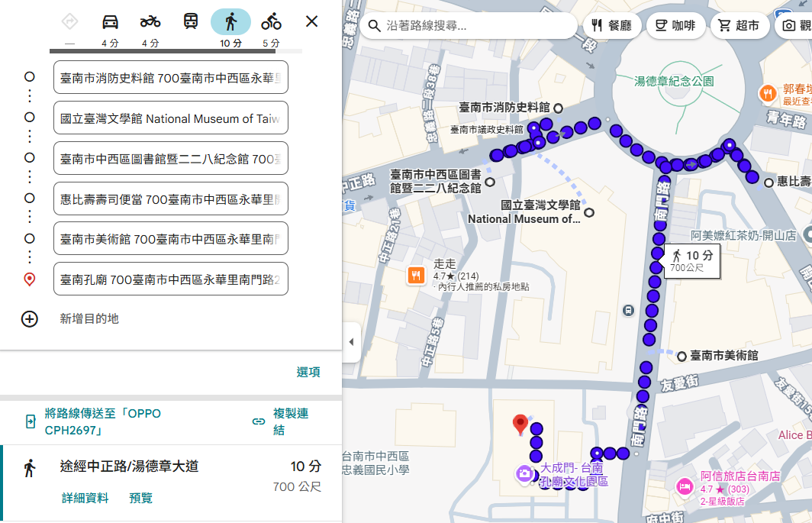The height and width of the screenshot is (523, 812).
Task: Open 預覽 route preview
Action: pyautogui.click(x=140, y=498)
